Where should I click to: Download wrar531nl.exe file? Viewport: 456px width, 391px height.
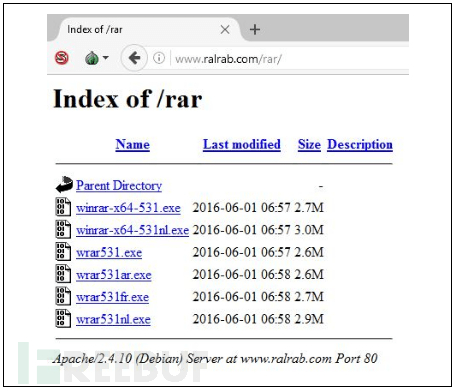tap(113, 319)
